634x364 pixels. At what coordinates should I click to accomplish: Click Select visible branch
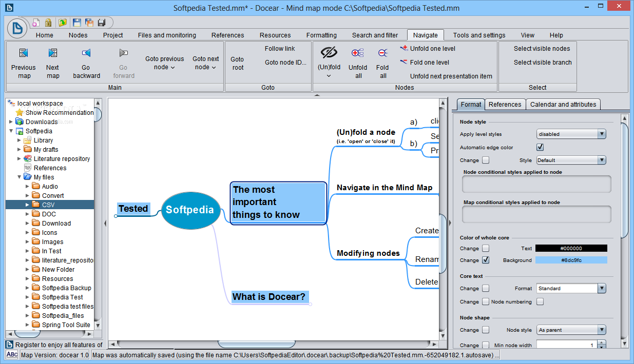tap(543, 63)
